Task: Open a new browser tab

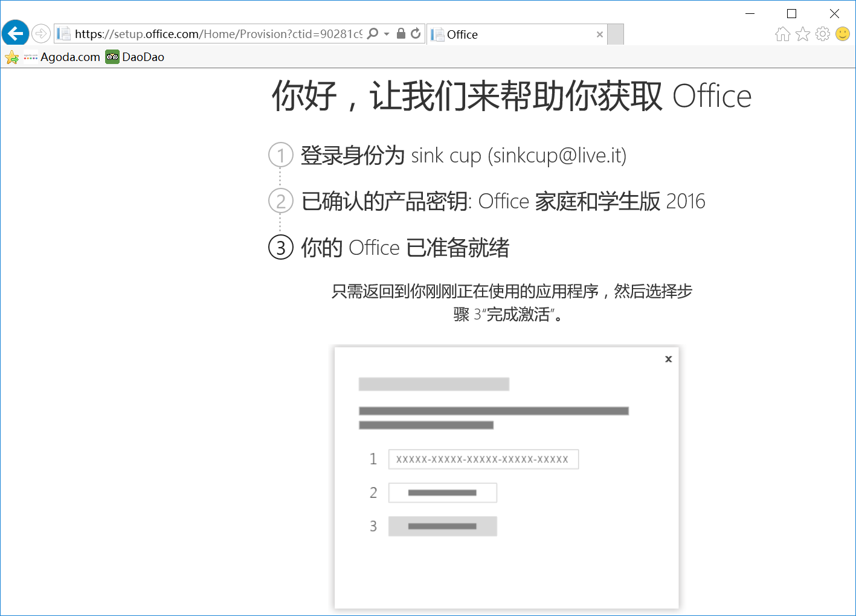Action: pos(614,34)
